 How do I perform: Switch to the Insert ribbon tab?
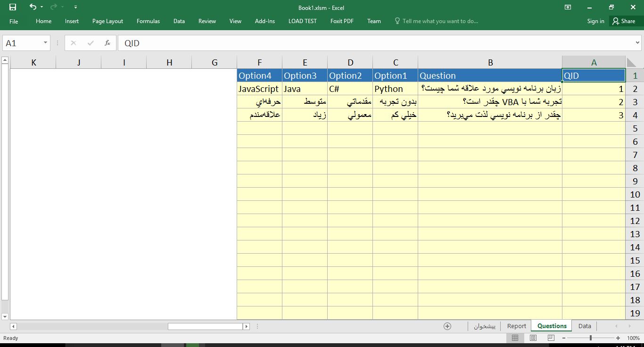pos(72,21)
